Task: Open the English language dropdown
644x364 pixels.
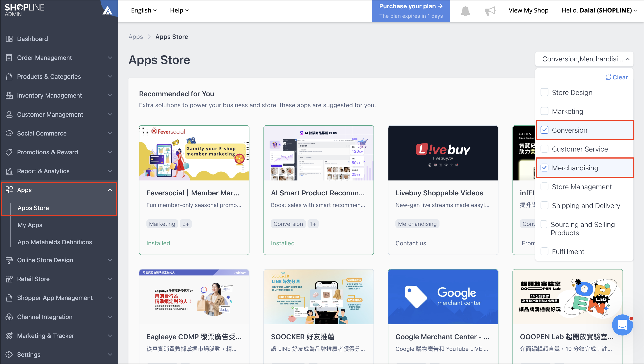Action: pos(144,10)
